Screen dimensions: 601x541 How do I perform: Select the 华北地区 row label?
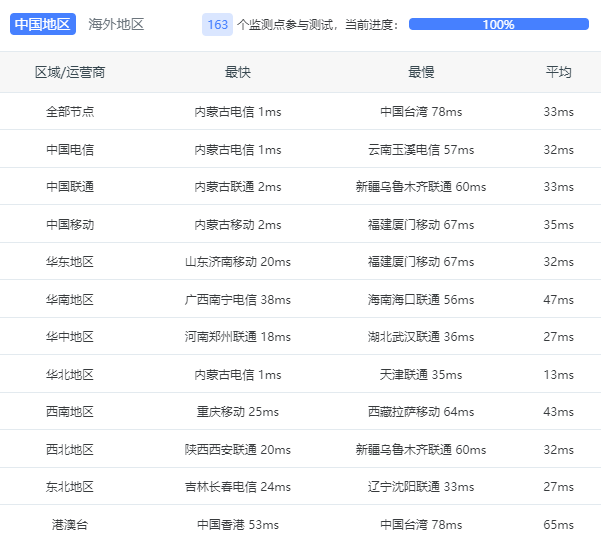(x=70, y=375)
